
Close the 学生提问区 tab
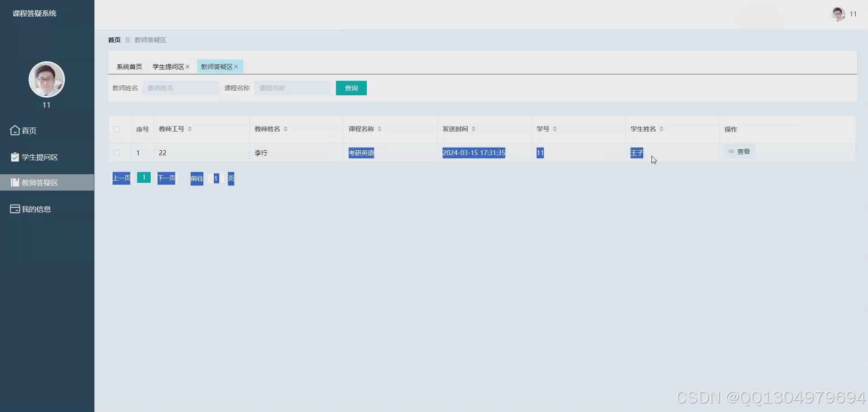[187, 67]
